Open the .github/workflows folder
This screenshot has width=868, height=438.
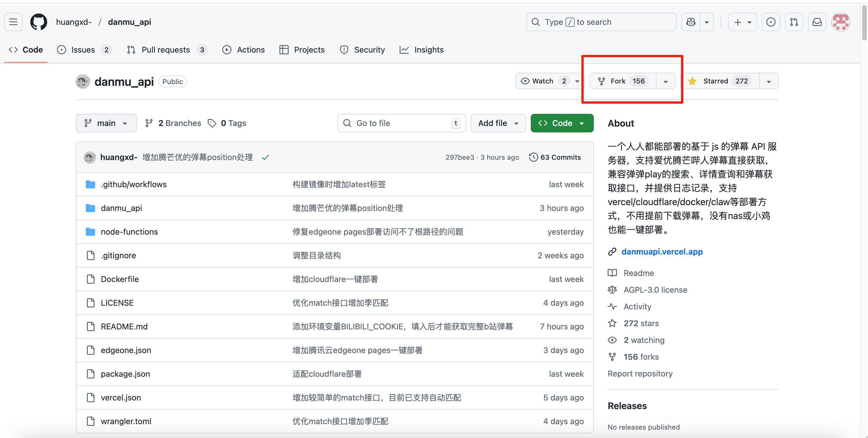133,184
